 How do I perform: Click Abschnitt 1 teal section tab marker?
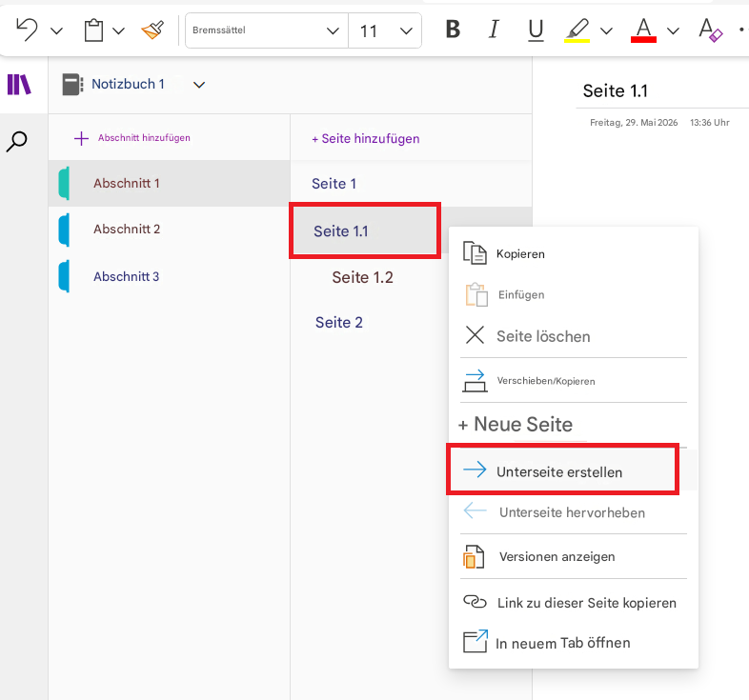(x=64, y=184)
